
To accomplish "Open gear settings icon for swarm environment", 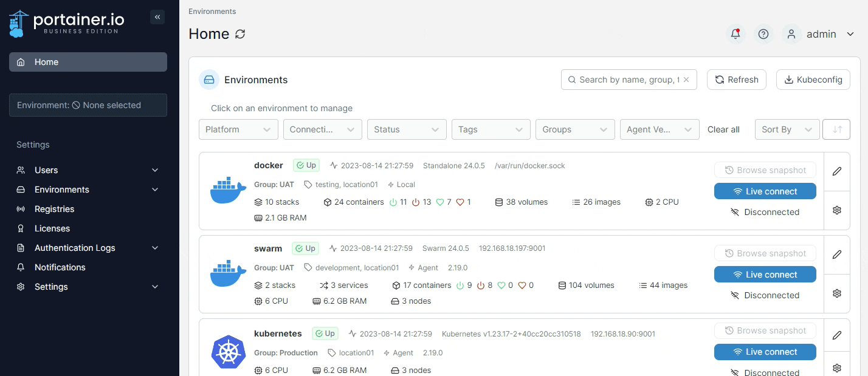I will coord(837,293).
